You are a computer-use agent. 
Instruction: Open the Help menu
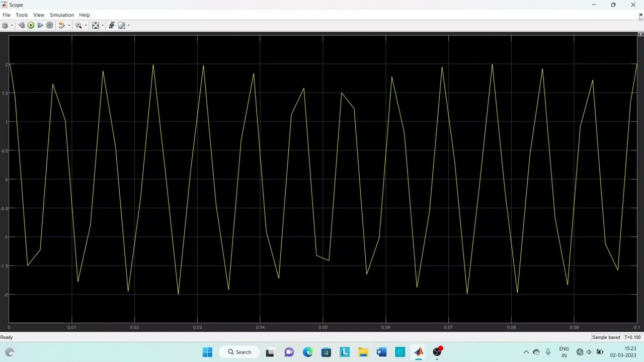tap(85, 15)
